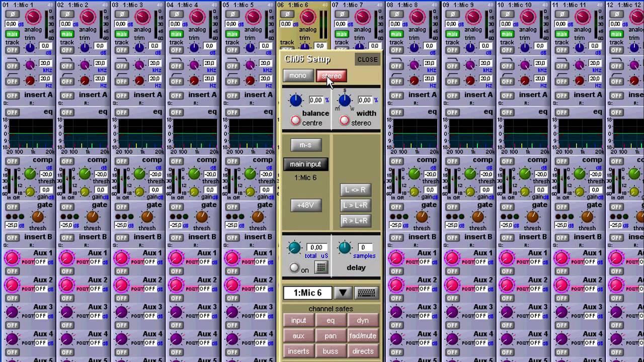Select the balance percentage value field
644x362 pixels.
pos(315,100)
